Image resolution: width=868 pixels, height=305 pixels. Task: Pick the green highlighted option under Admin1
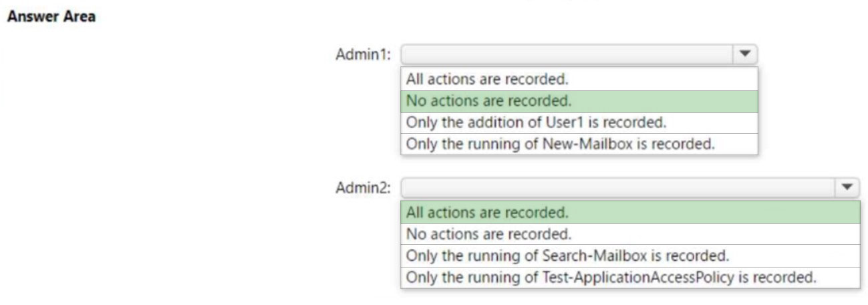point(579,101)
